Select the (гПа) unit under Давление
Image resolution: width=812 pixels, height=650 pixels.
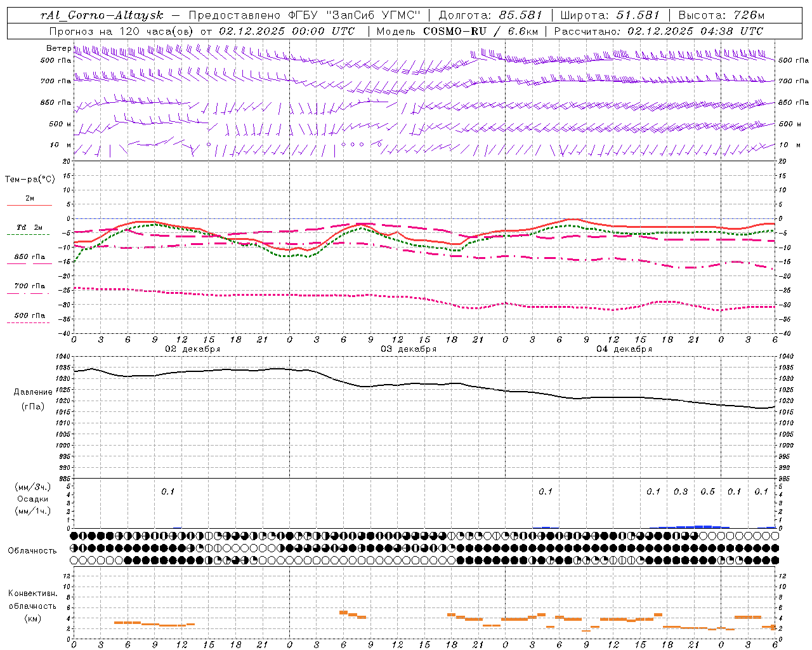pyautogui.click(x=33, y=407)
